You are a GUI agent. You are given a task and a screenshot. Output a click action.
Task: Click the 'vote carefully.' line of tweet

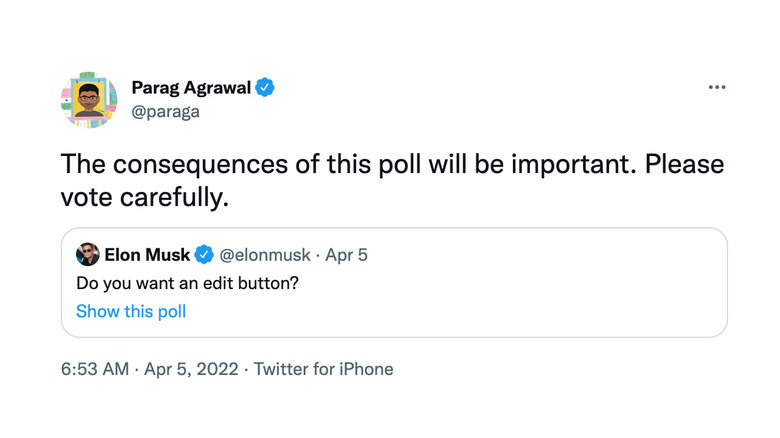(x=145, y=197)
